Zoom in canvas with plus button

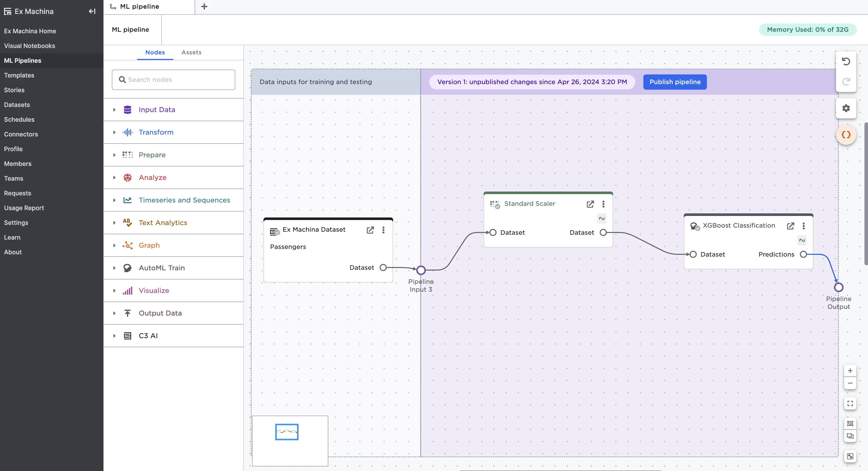point(850,371)
